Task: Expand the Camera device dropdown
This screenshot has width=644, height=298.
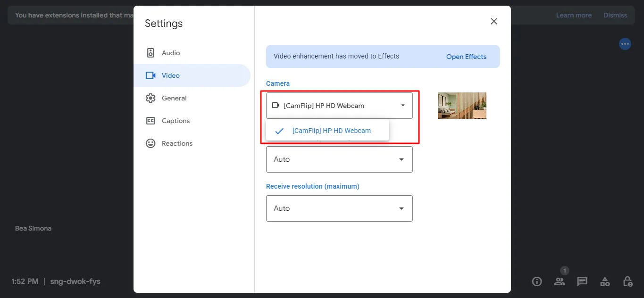Action: pos(339,106)
